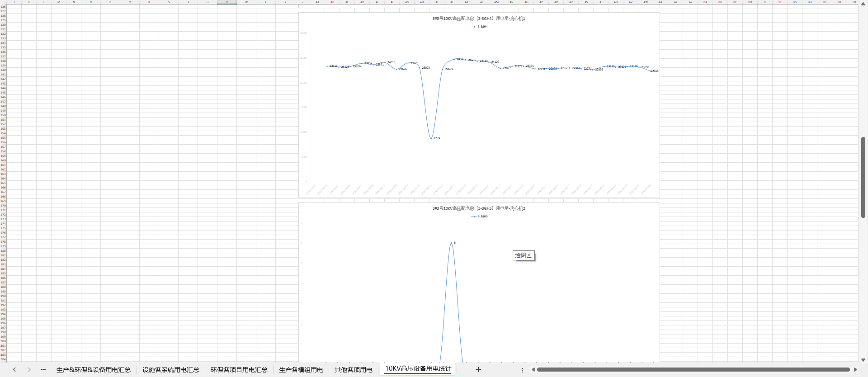
Task: Click the 3-3GH5 legend entry
Action: click(479, 217)
